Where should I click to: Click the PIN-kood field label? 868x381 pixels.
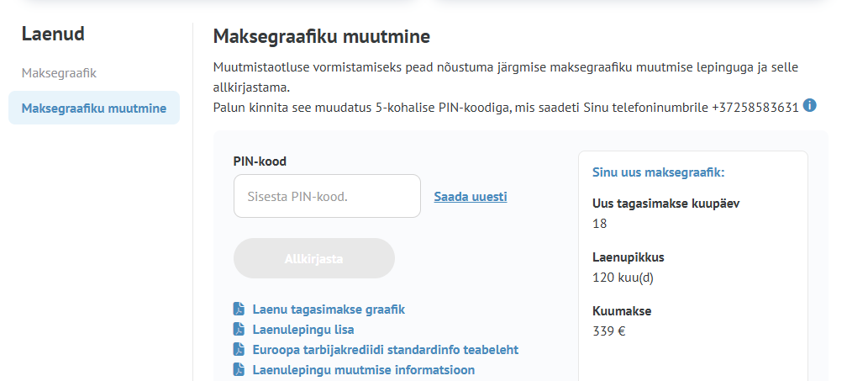coord(266,161)
